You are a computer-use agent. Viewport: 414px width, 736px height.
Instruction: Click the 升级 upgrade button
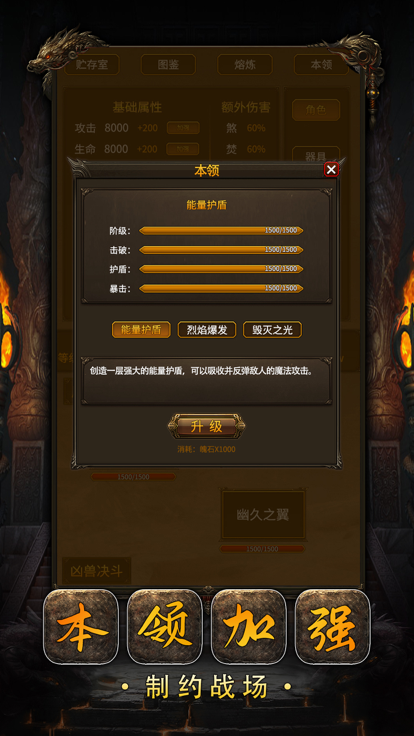(x=207, y=426)
